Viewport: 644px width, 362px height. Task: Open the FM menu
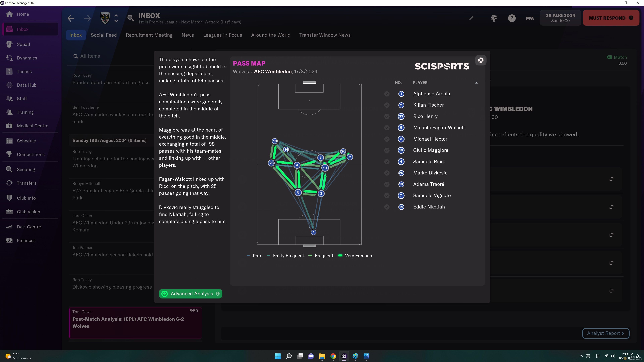tap(530, 18)
